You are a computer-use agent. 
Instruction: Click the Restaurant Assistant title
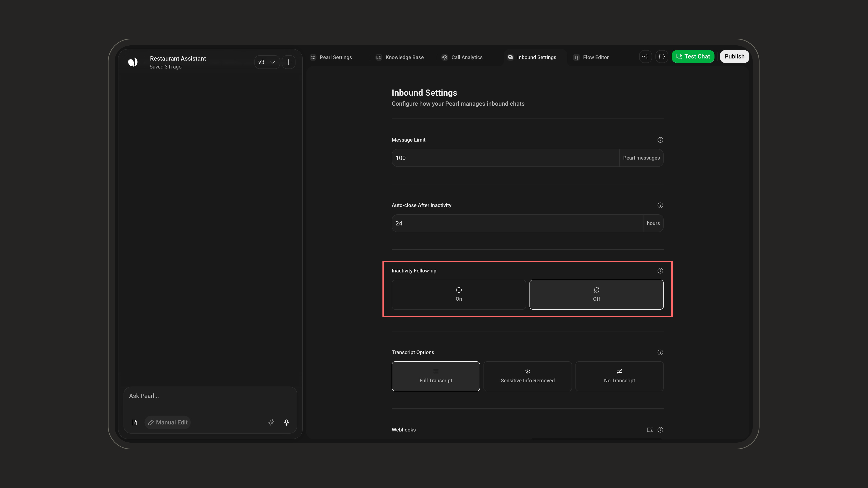(178, 59)
